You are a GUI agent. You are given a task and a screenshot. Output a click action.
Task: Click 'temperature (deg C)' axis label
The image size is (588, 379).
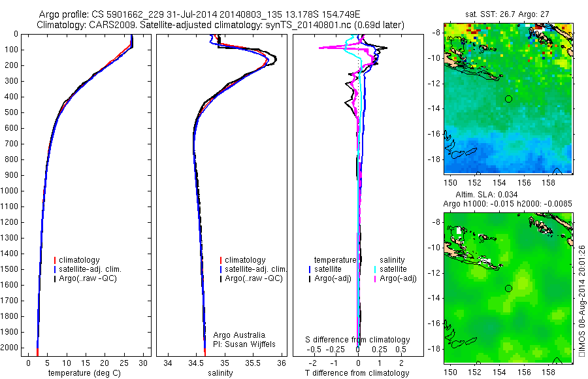coord(84,373)
